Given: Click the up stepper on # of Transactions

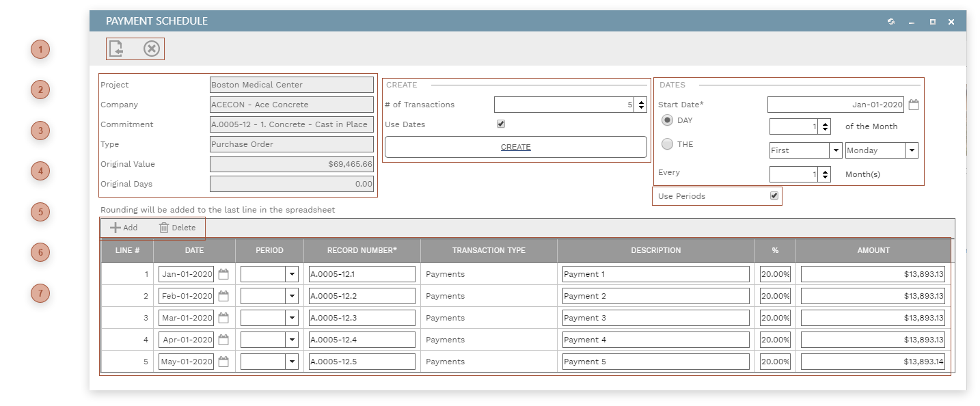Looking at the screenshot, I should click(640, 100).
